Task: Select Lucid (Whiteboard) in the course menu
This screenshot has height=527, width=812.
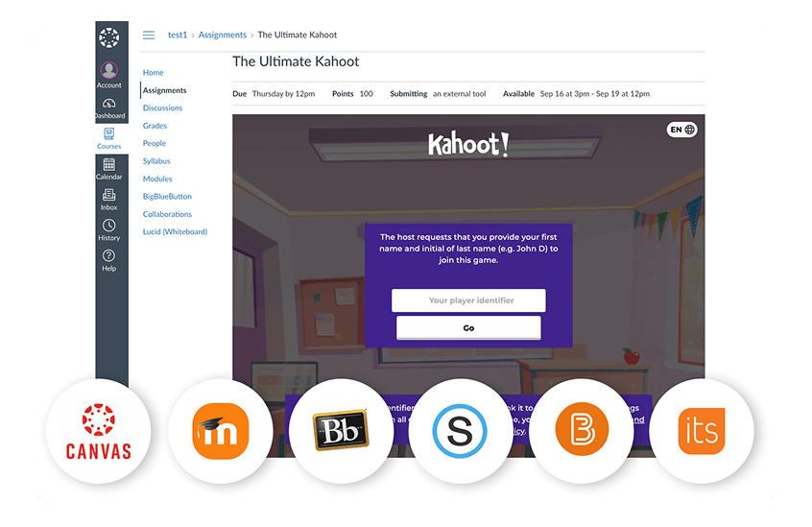Action: 175,231
